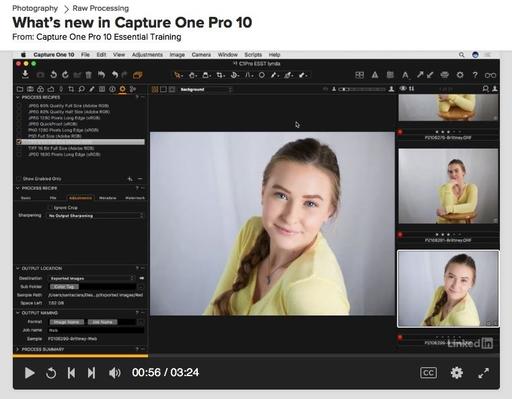Expand the Process Summary panel
The height and width of the screenshot is (399, 512).
tap(18, 349)
